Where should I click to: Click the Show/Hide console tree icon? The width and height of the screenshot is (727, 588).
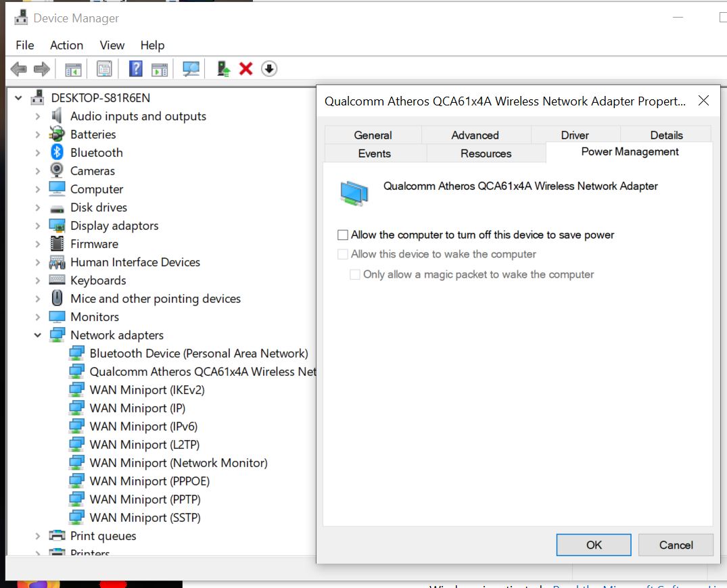[x=73, y=69]
